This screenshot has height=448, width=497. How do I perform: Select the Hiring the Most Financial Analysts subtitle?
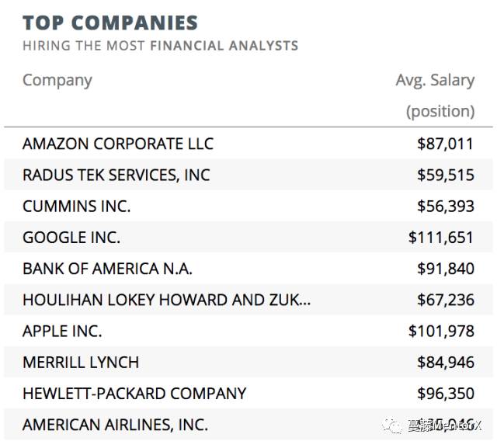pyautogui.click(x=160, y=45)
